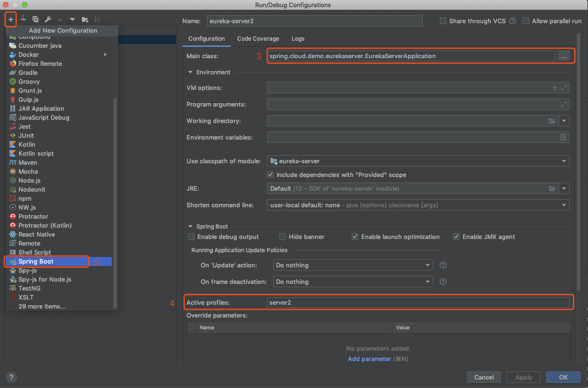Collapse the Environment section
588x388 pixels.
click(x=191, y=72)
